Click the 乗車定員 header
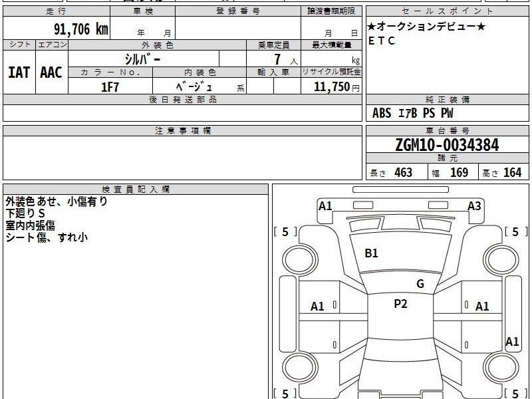532x399 pixels. pyautogui.click(x=274, y=45)
